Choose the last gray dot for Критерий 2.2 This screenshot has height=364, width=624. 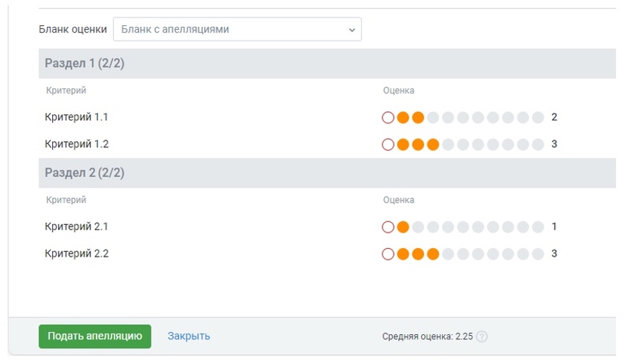(x=538, y=254)
